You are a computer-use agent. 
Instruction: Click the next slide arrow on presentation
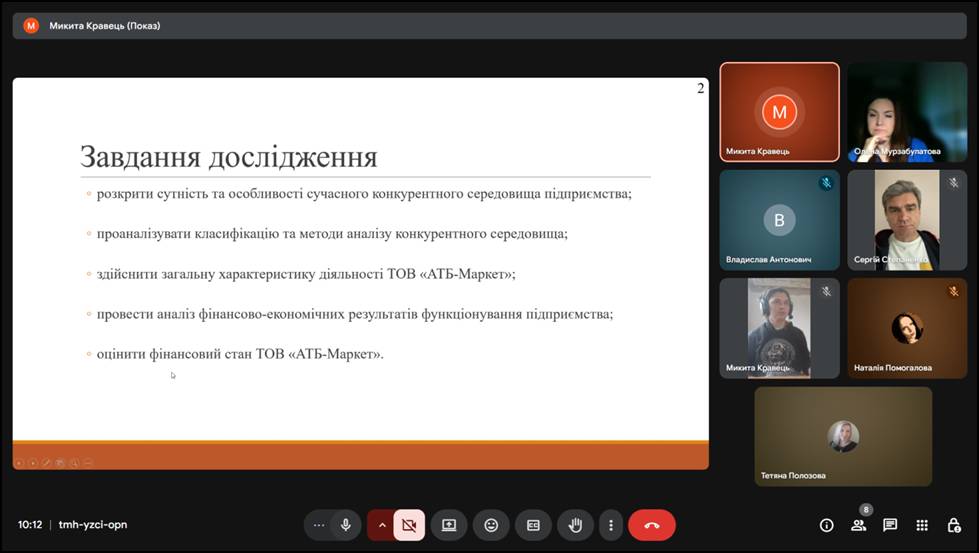tap(32, 462)
